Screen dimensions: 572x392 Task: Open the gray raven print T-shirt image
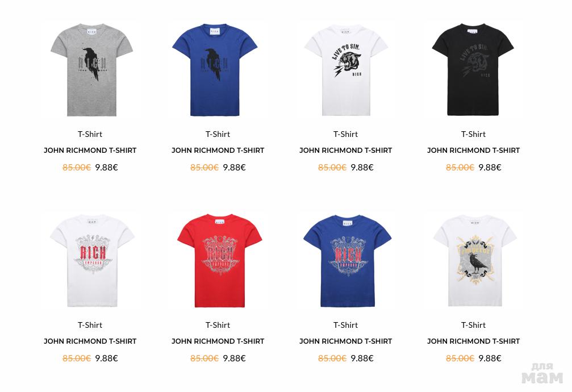(x=91, y=70)
